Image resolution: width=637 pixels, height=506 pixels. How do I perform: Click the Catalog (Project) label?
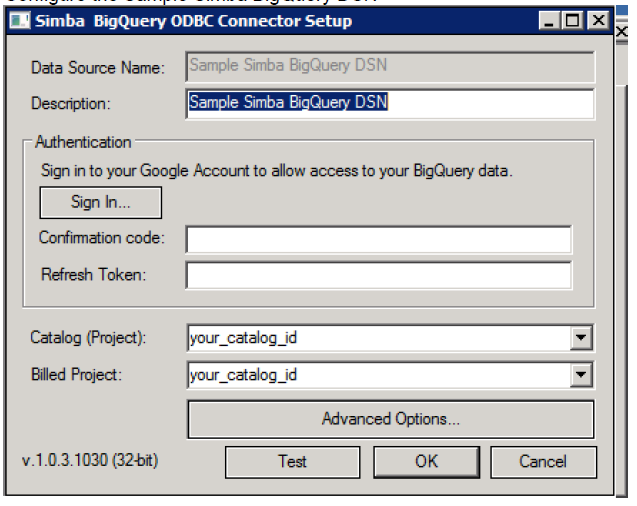[88, 337]
